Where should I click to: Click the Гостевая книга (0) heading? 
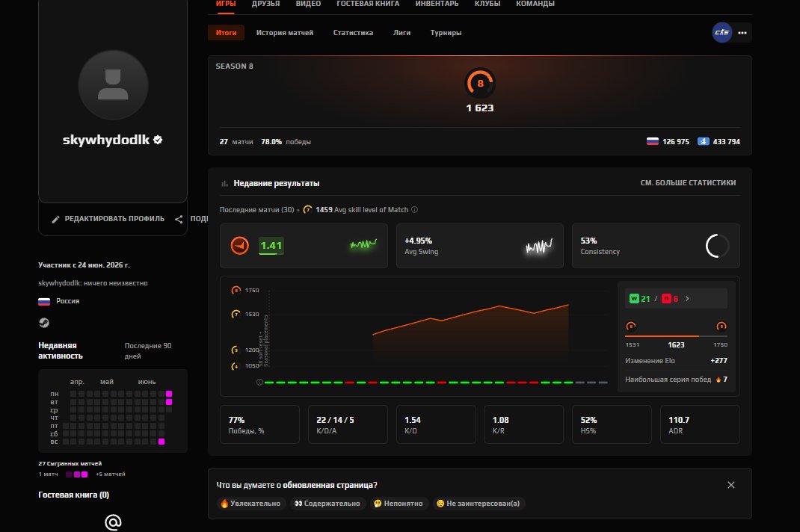(x=73, y=495)
